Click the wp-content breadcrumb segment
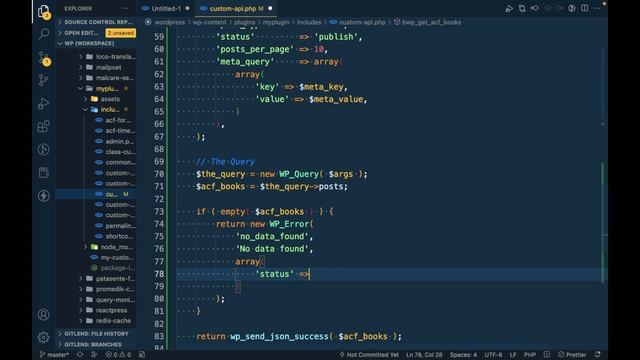Viewport: 640px width, 360px height. click(209, 22)
